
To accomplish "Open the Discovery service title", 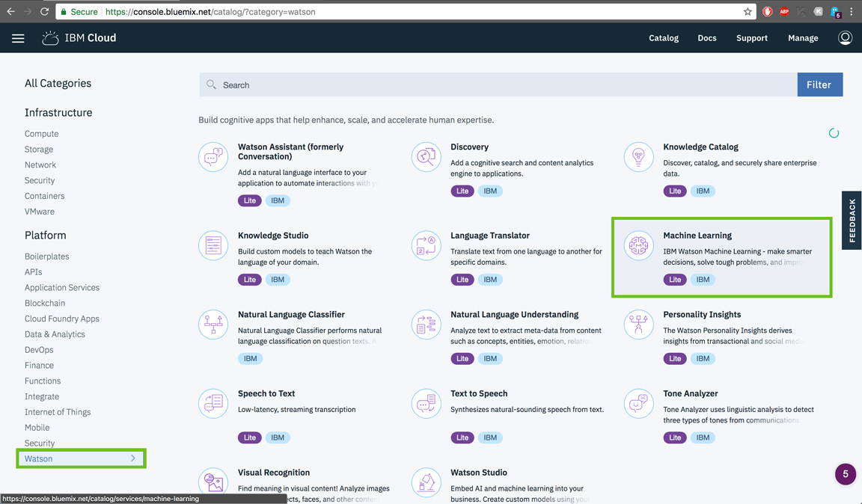I will 469,147.
